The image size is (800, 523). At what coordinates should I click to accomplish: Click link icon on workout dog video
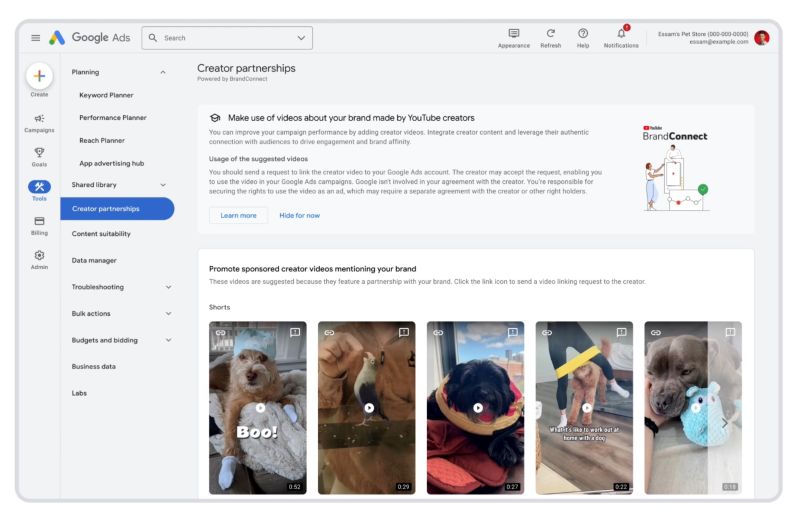click(547, 333)
